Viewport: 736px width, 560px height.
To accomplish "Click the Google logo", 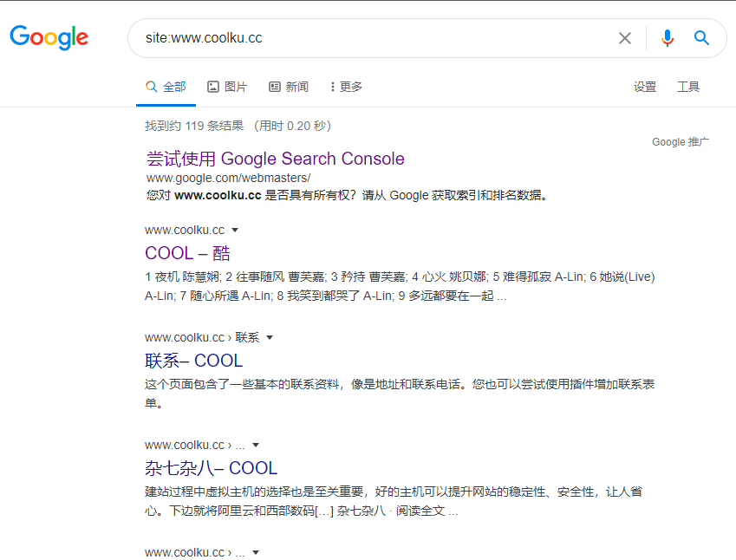I will [x=49, y=37].
